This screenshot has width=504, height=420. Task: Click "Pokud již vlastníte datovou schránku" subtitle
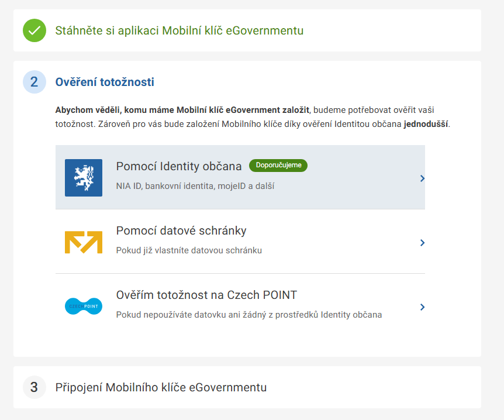tap(189, 250)
